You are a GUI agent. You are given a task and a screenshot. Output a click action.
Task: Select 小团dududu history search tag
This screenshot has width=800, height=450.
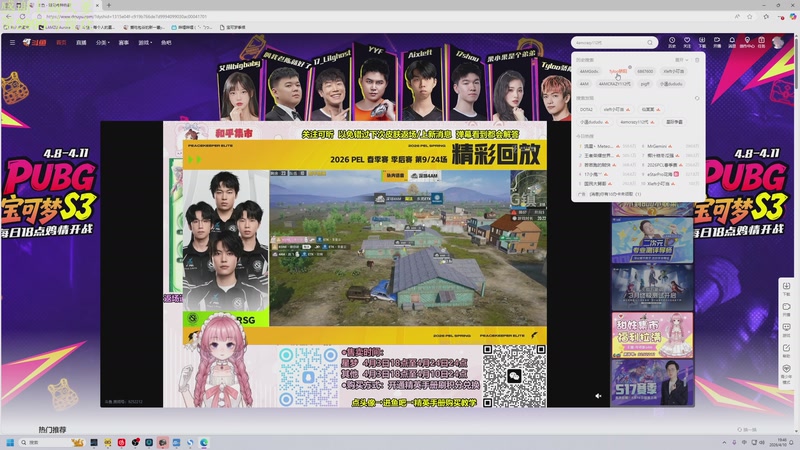671,84
